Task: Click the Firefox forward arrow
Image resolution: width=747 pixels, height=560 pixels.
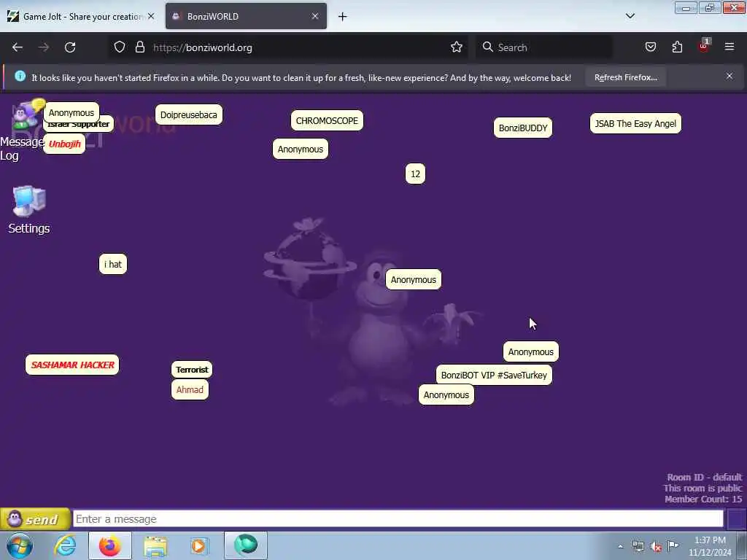Action: point(44,47)
